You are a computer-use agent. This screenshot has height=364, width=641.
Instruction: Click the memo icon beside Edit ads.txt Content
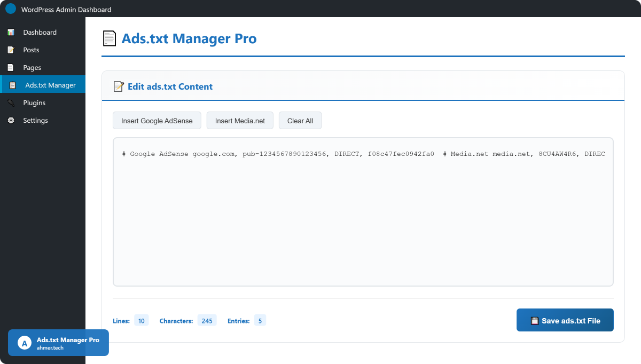(x=119, y=86)
